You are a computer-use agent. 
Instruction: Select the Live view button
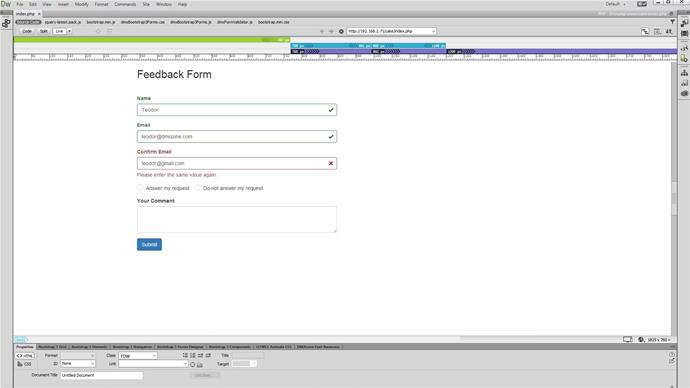pyautogui.click(x=59, y=31)
